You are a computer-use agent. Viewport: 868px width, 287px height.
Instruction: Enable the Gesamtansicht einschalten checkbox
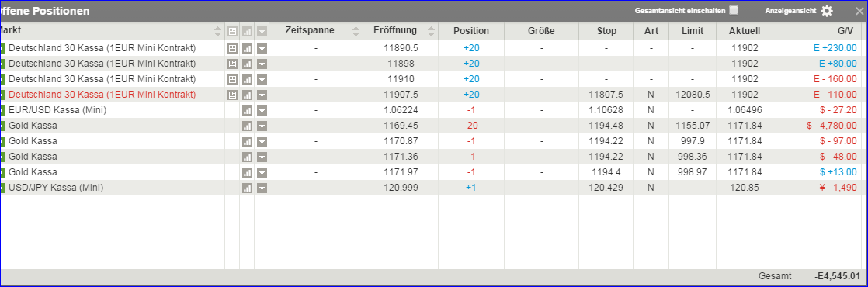click(734, 10)
